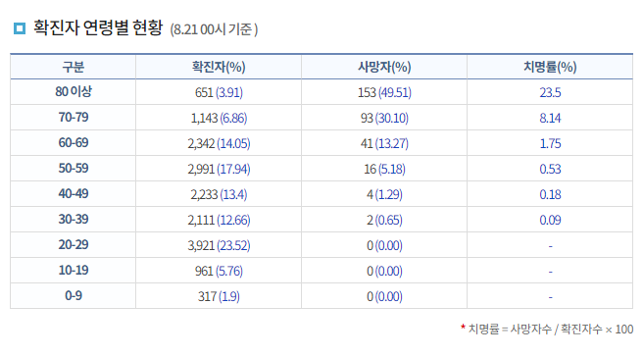Select the '20-29' age row label

pos(74,245)
